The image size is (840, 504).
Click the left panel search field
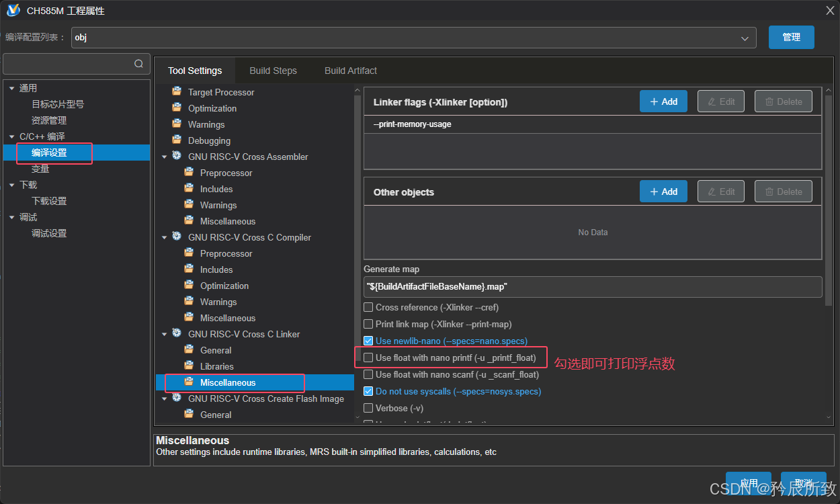click(77, 64)
